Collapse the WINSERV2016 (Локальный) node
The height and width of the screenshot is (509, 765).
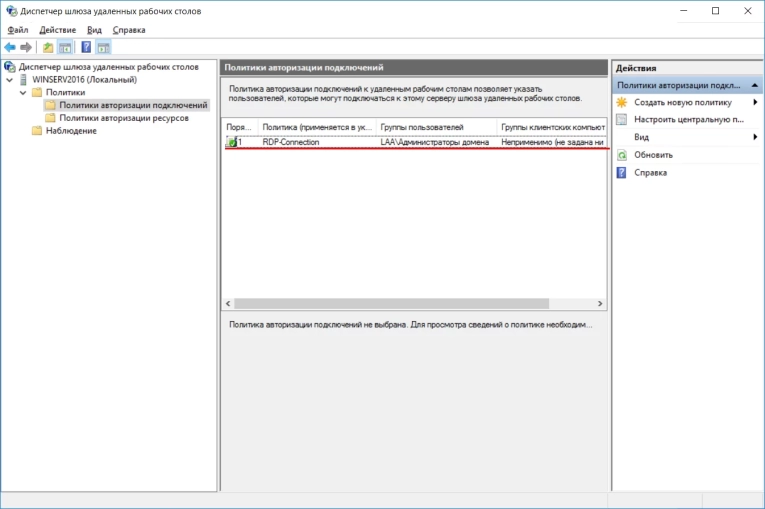[9, 80]
